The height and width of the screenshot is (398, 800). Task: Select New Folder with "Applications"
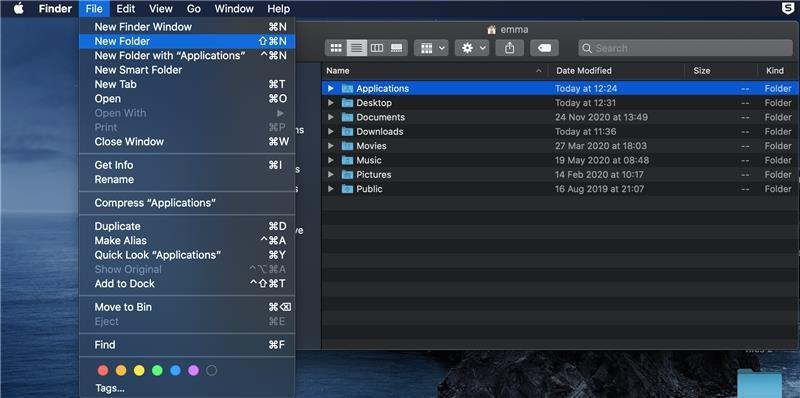(187, 56)
